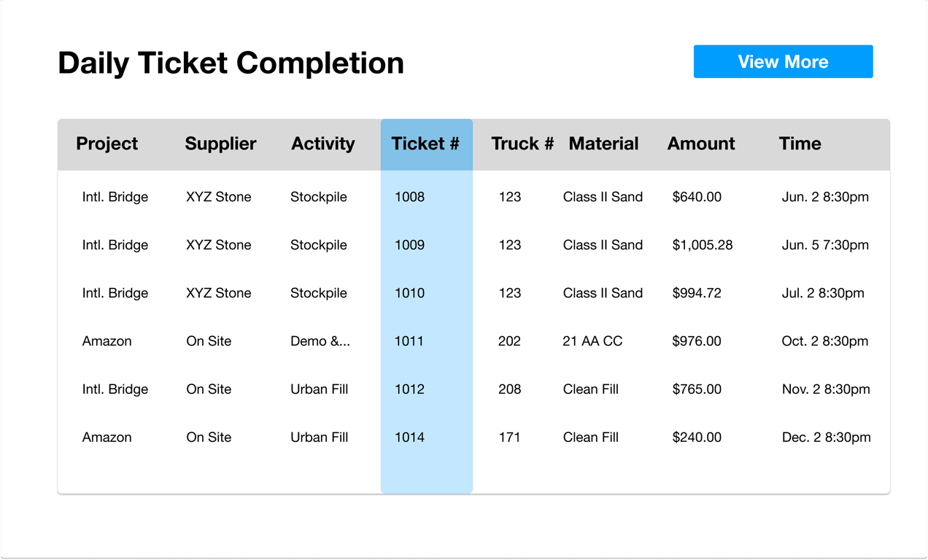Select the Dec. 2 8:30pm time cell

[x=826, y=437]
